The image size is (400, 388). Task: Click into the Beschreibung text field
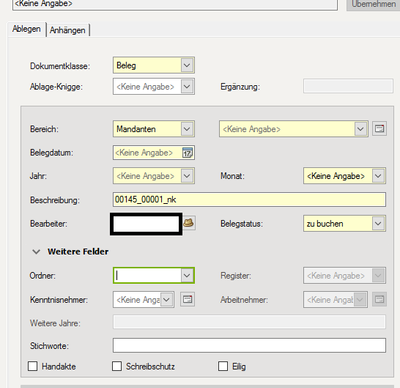[x=249, y=200]
